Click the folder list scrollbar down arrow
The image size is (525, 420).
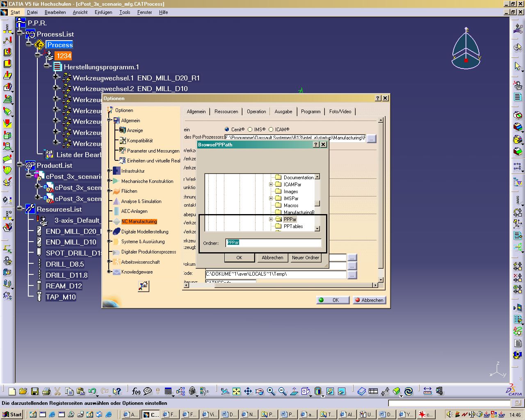pyautogui.click(x=317, y=228)
